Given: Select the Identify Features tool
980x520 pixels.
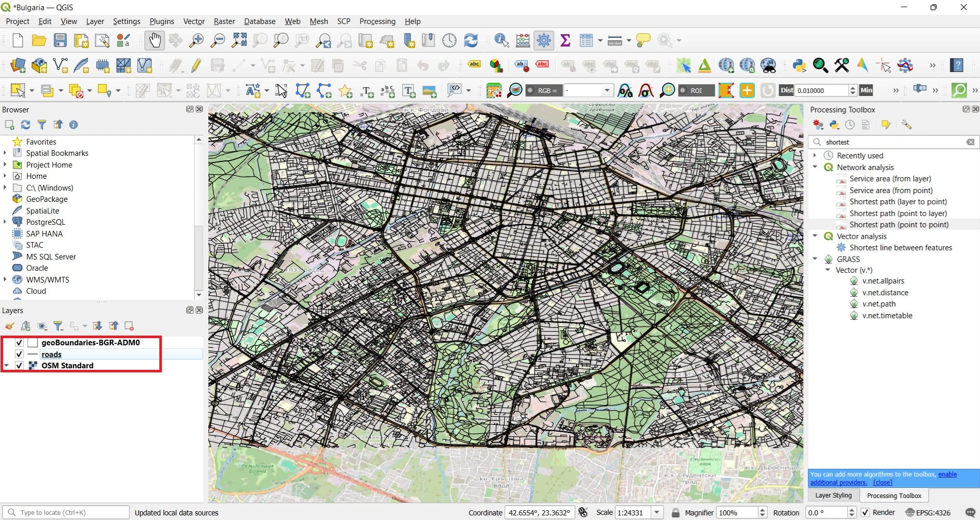Looking at the screenshot, I should [502, 40].
